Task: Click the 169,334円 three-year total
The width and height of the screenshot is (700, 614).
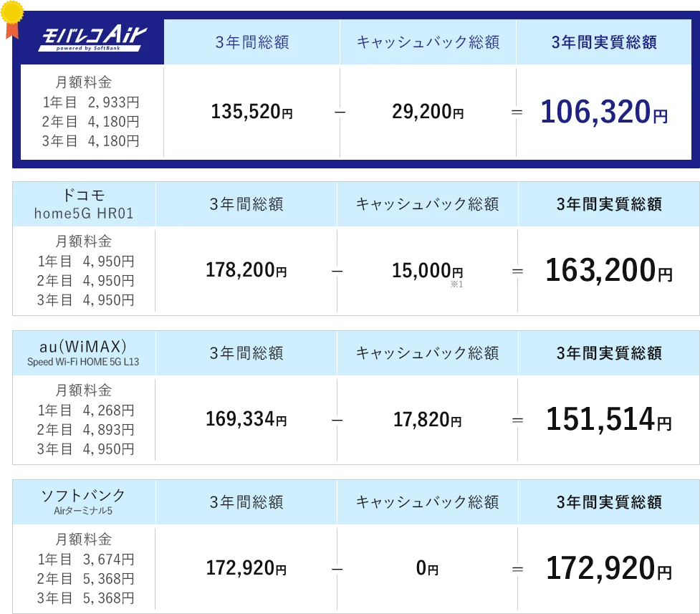Action: (x=246, y=420)
